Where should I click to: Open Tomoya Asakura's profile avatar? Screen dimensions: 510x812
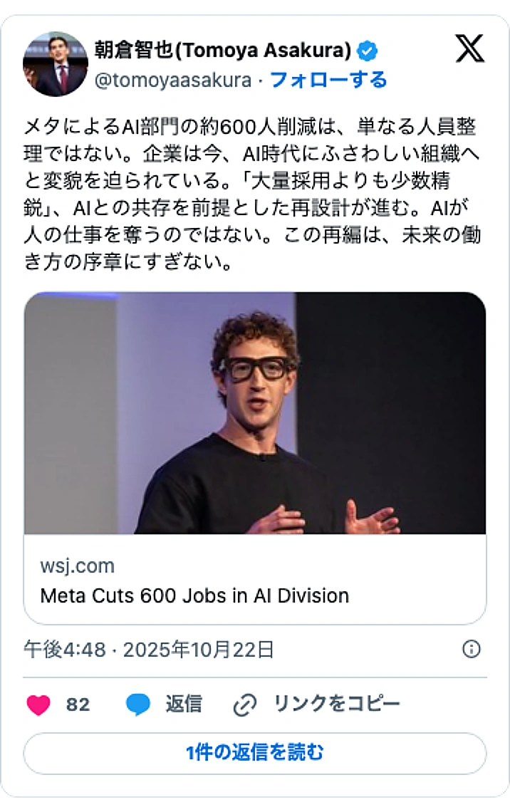(56, 64)
